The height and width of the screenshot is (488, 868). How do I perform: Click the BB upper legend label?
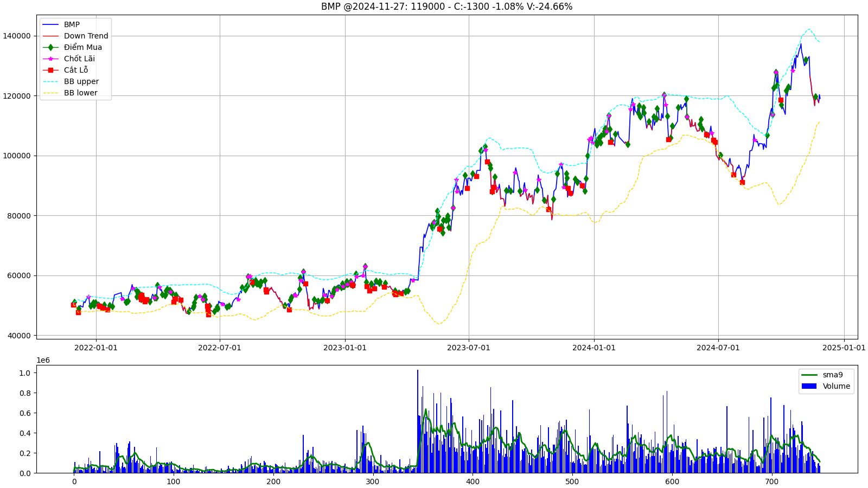pyautogui.click(x=81, y=81)
